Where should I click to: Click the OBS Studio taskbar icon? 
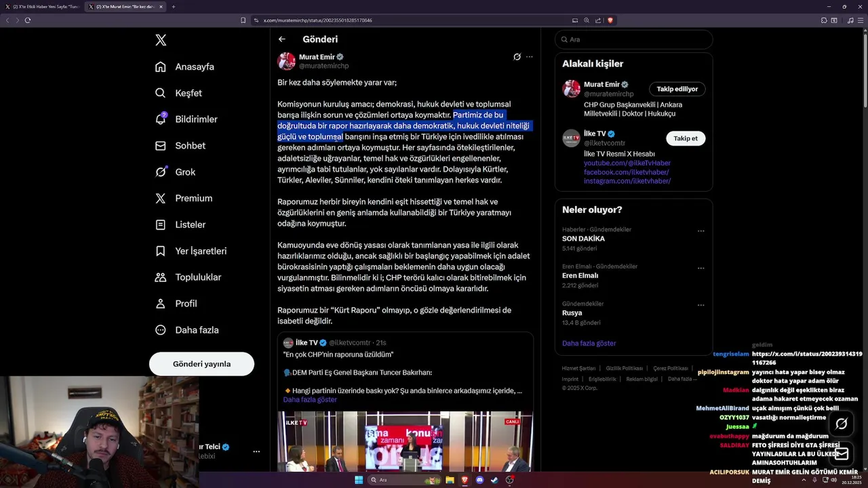[x=509, y=480]
